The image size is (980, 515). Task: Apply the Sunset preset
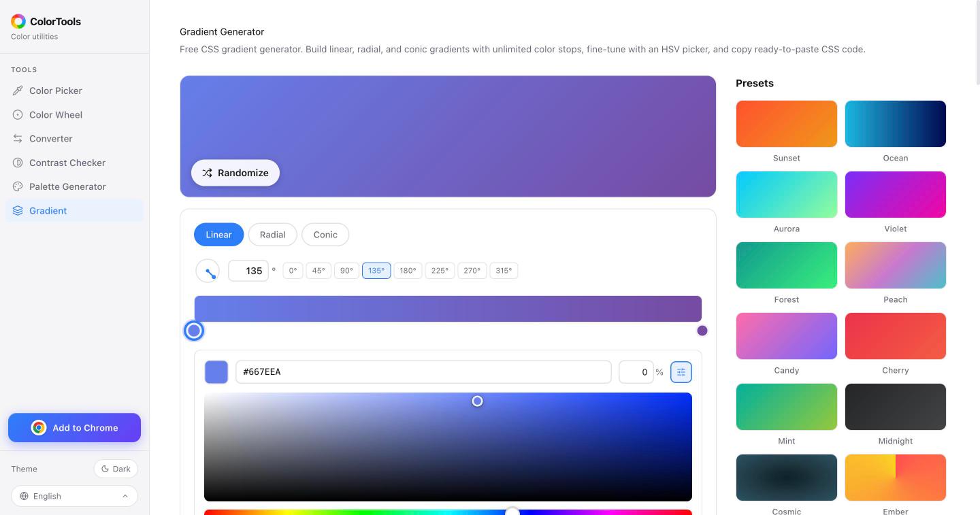pos(787,124)
